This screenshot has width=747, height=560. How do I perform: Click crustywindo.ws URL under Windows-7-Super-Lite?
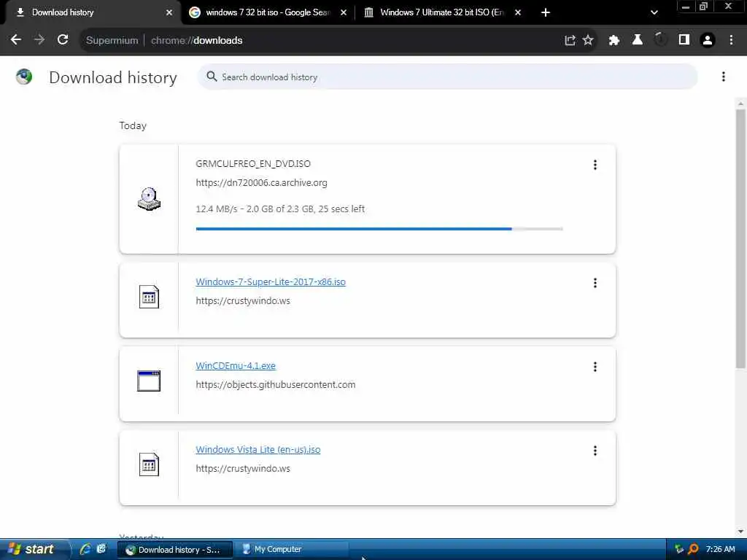pyautogui.click(x=243, y=301)
